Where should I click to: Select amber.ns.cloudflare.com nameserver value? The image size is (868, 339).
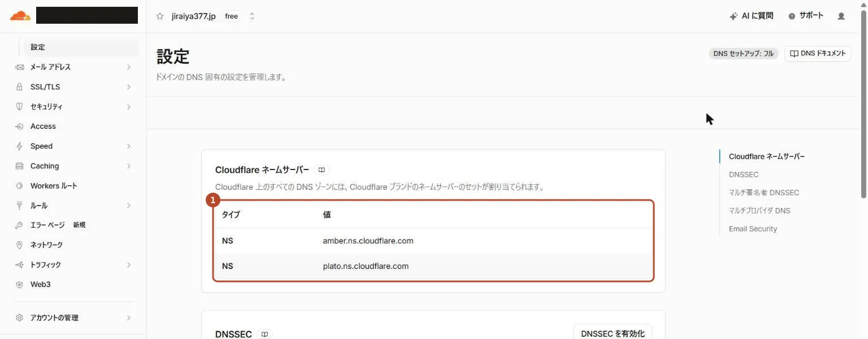coord(368,241)
